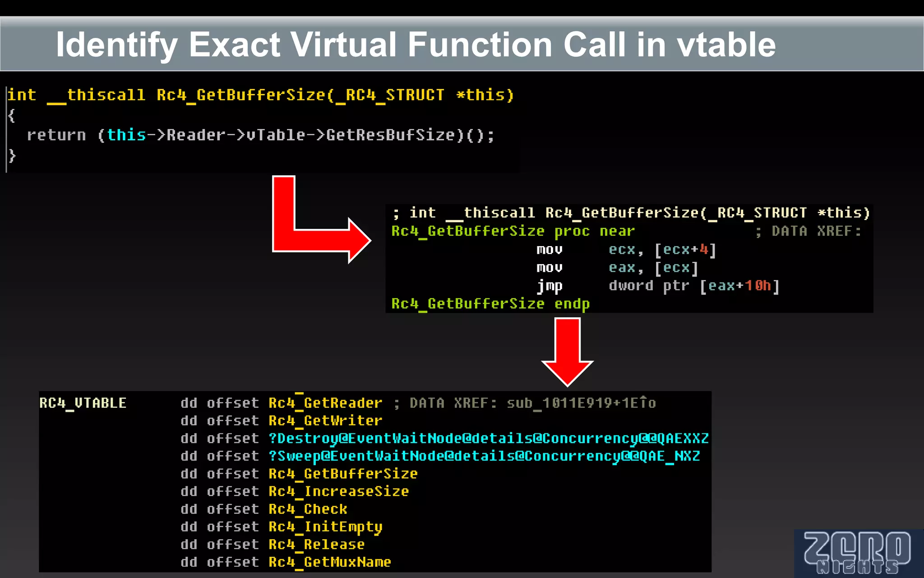This screenshot has height=578, width=924.
Task: Click the 'Rc4_GetBufferSize proc near' line
Action: tap(513, 231)
